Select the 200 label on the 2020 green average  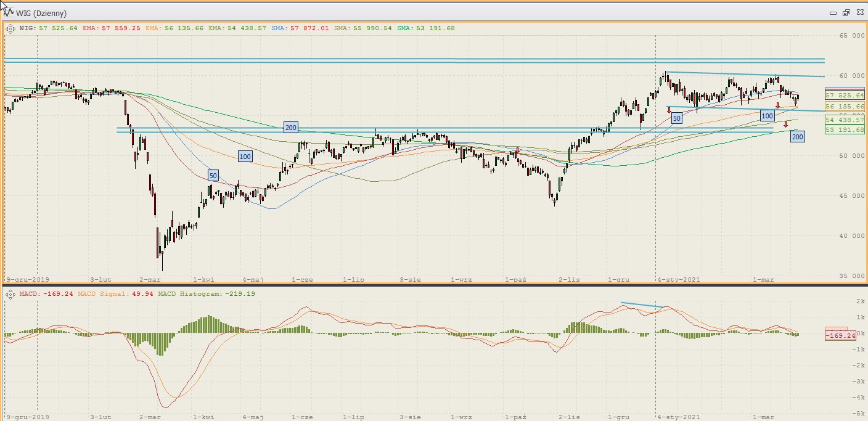[291, 128]
